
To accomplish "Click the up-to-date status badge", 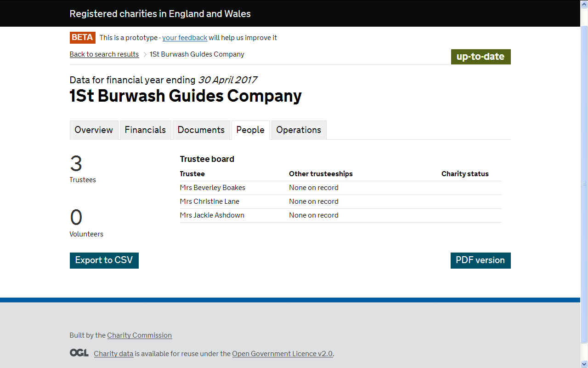I will pyautogui.click(x=481, y=57).
